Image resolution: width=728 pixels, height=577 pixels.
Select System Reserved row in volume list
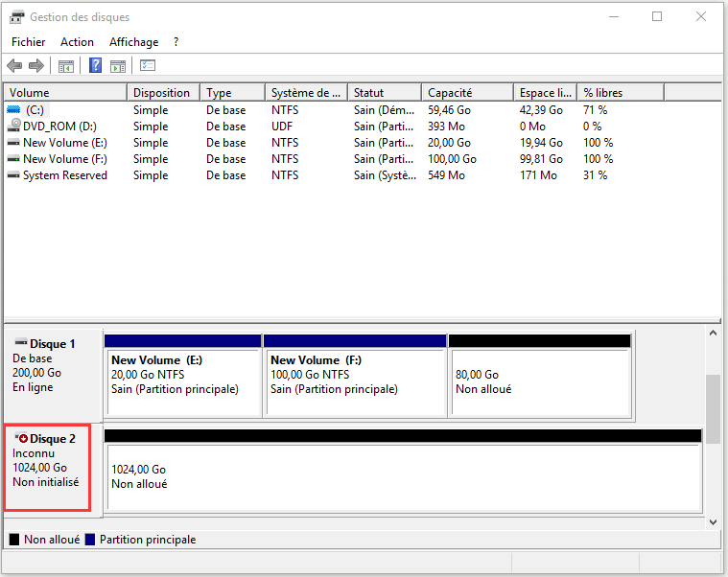[x=64, y=175]
